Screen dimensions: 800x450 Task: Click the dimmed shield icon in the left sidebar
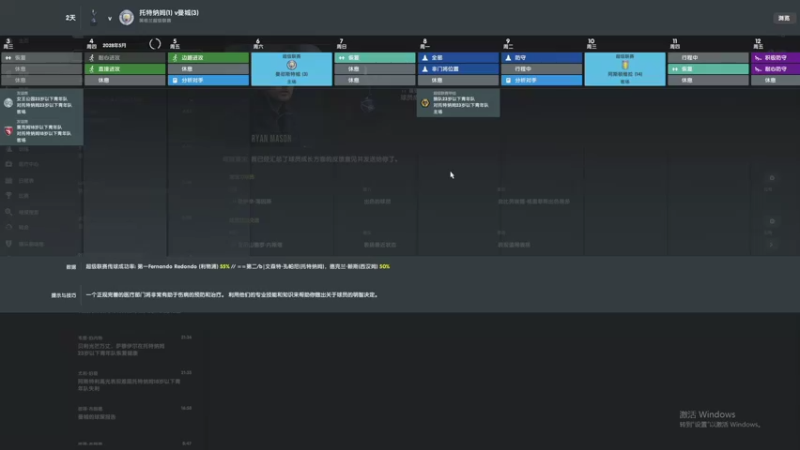pyautogui.click(x=9, y=244)
